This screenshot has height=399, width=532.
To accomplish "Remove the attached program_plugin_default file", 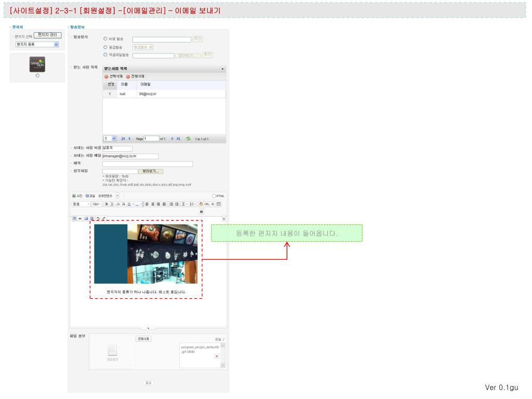I will [217, 356].
